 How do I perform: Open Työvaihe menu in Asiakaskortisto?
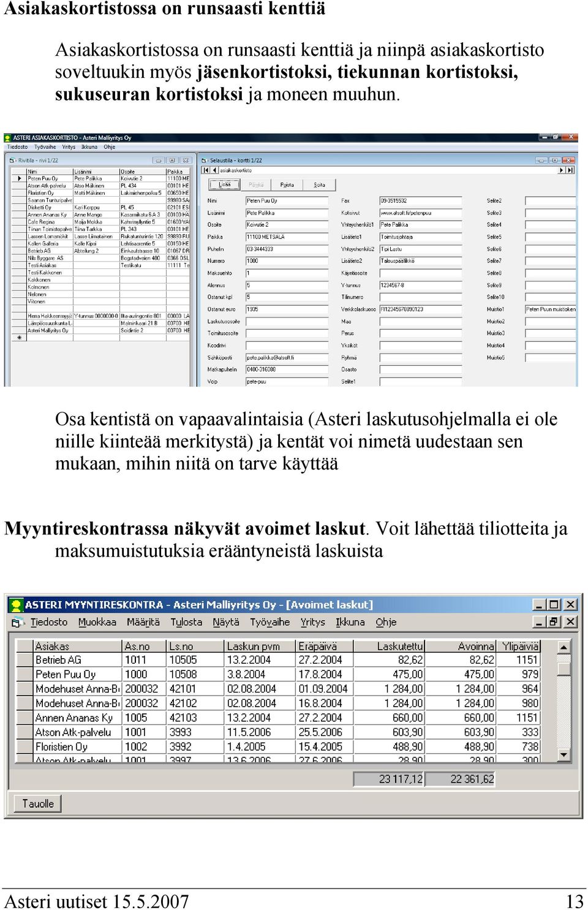[x=45, y=147]
